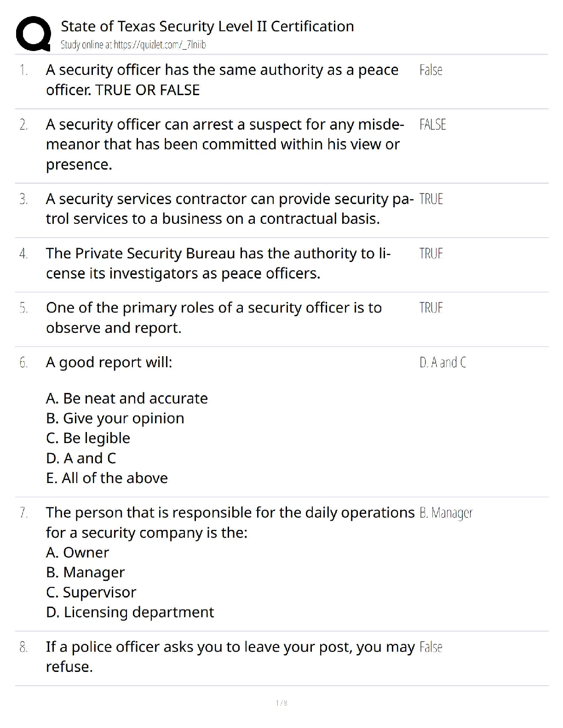Pick option 'C. Be legible'

88,438
